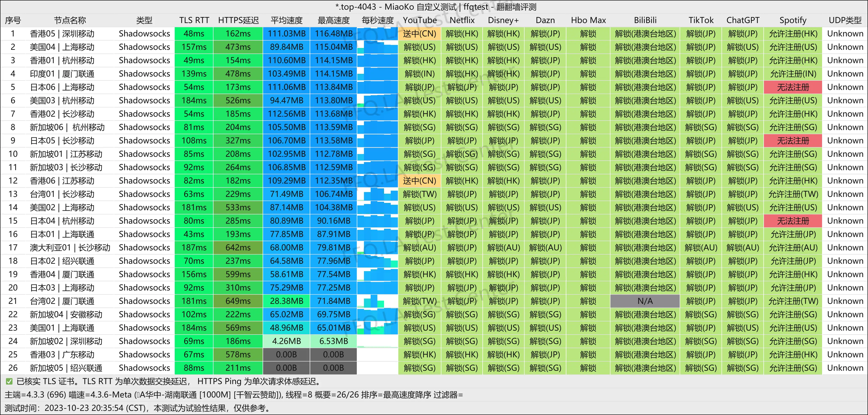Select the 4.26MB average speed cell
868x415 pixels.
point(286,341)
